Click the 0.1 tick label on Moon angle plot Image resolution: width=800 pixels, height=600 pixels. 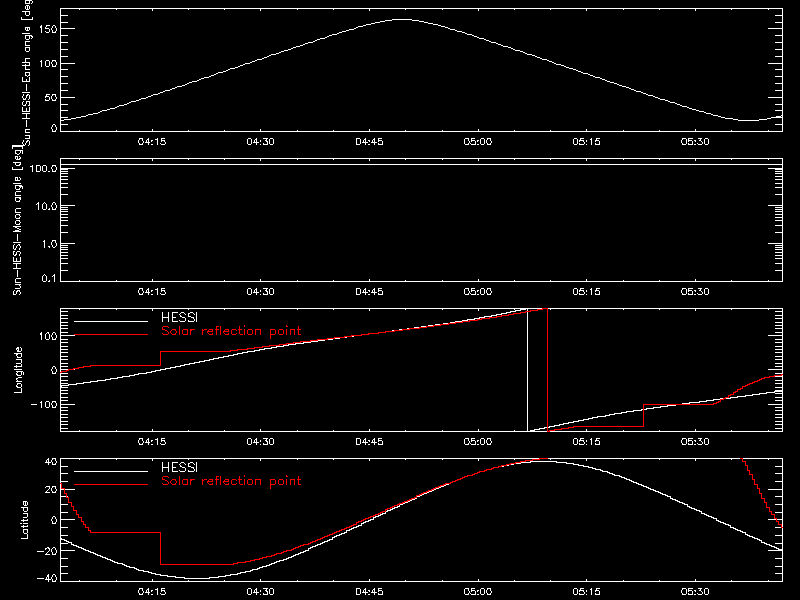(49, 278)
